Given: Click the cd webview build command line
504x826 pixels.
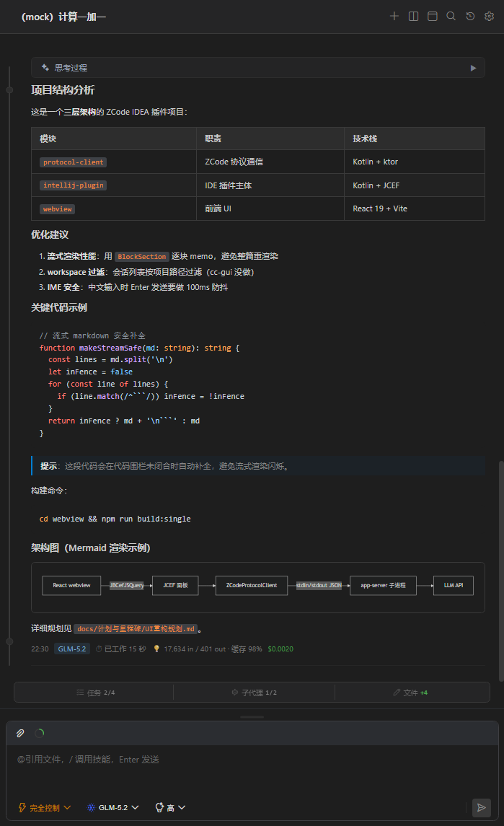Looking at the screenshot, I should pyautogui.click(x=115, y=519).
